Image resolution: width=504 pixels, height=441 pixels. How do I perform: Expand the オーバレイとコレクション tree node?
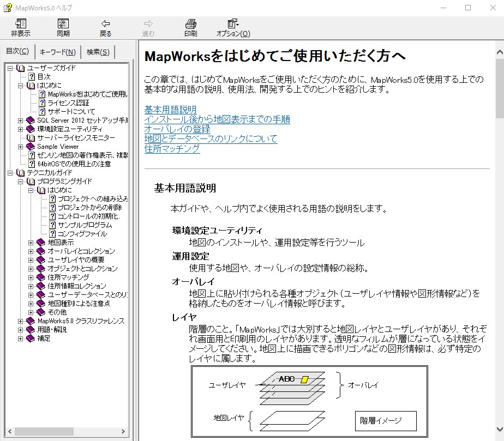click(31, 251)
